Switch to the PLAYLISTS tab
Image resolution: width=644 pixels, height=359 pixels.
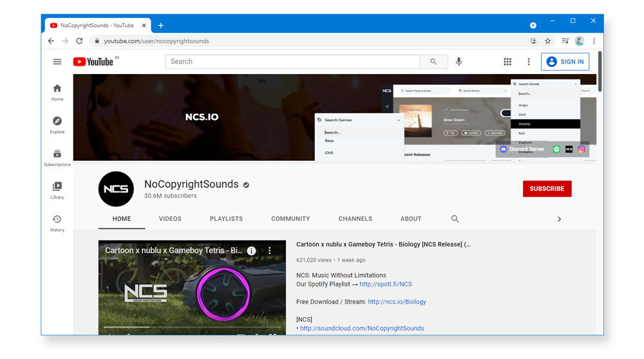(226, 219)
